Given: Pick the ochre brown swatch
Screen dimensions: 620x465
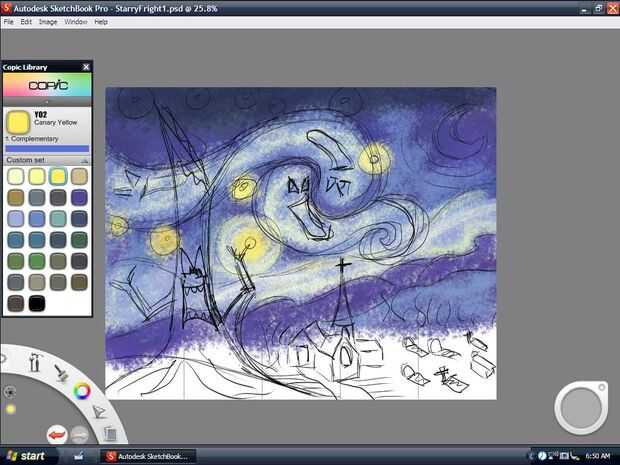Looking at the screenshot, I should pos(16,197).
